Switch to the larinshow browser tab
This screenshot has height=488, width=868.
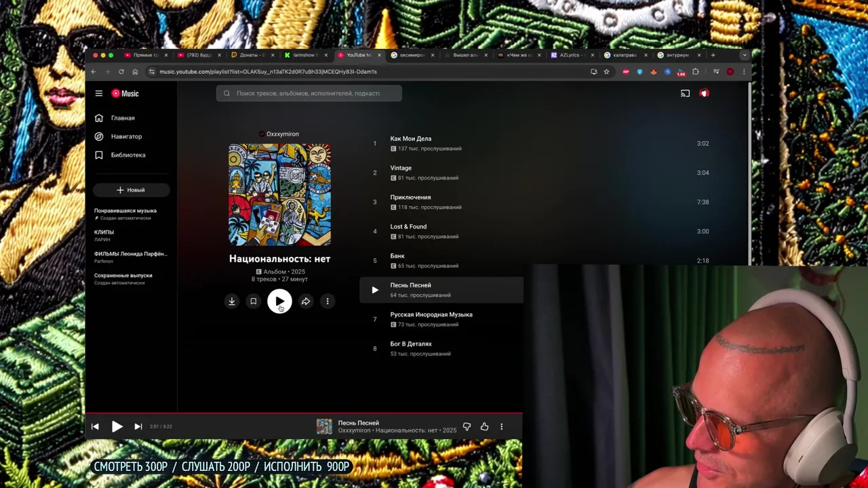click(x=305, y=55)
